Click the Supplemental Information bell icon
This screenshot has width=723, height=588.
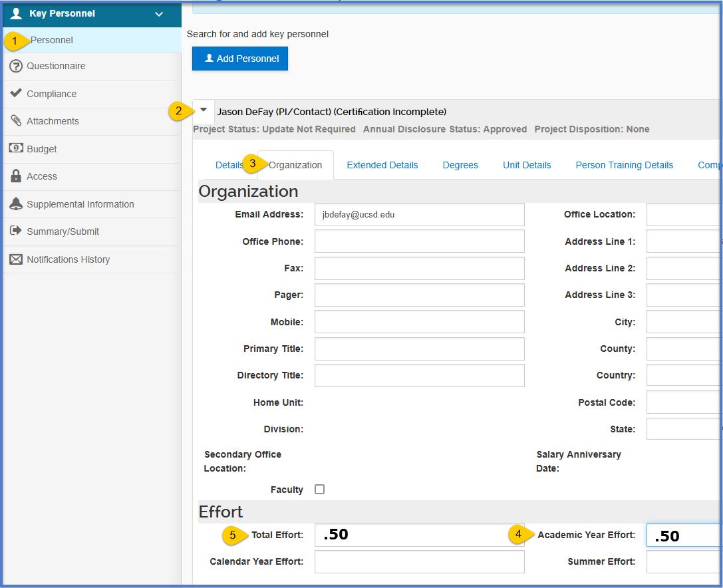click(16, 204)
